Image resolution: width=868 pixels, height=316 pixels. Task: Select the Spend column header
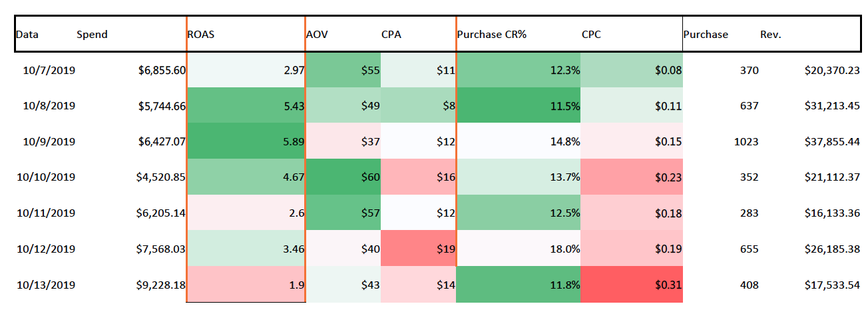click(x=92, y=35)
